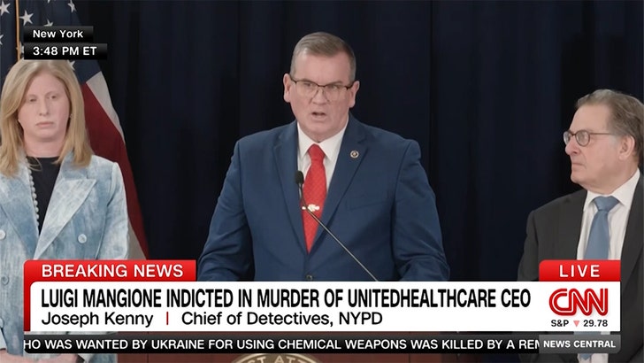This screenshot has height=363, width=644.
Task: Click the NEWS CENTRAL show badge
Action: click(x=579, y=344)
